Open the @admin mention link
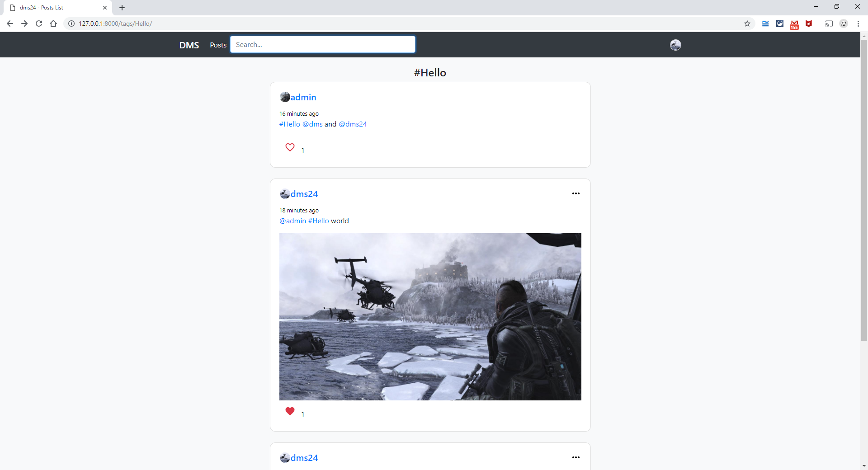The height and width of the screenshot is (470, 868). 292,221
